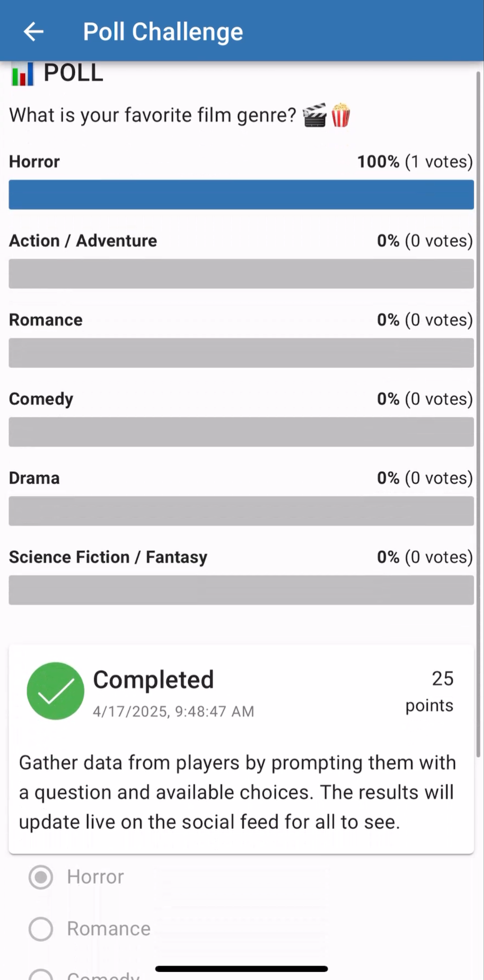Click the Romance vote progress bar

tap(241, 353)
